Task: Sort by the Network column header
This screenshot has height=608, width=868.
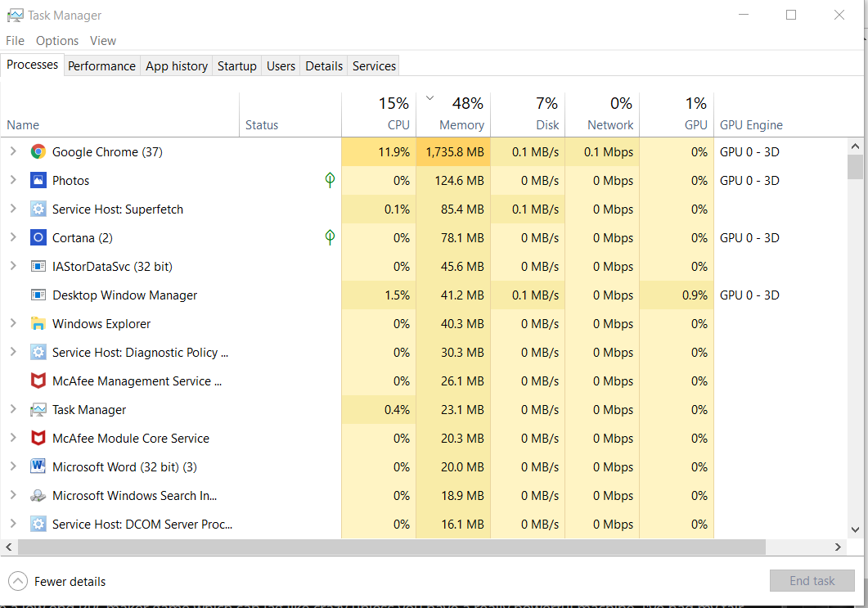Action: pyautogui.click(x=602, y=115)
